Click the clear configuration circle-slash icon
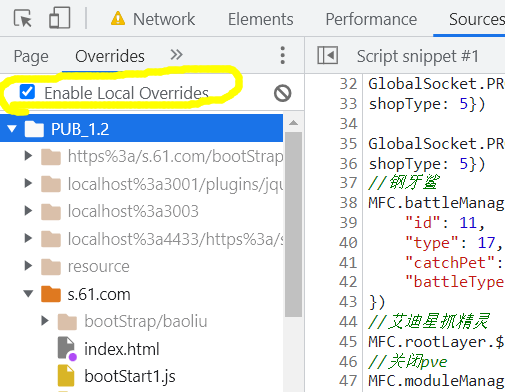 point(283,93)
